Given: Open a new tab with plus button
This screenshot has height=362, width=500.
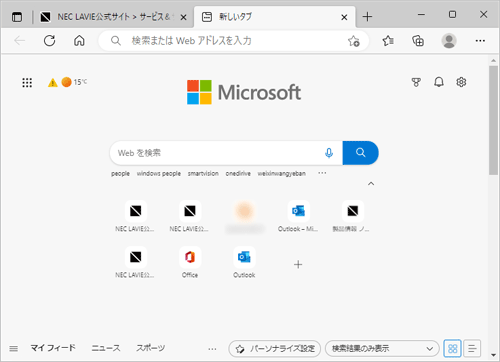Looking at the screenshot, I should 367,17.
